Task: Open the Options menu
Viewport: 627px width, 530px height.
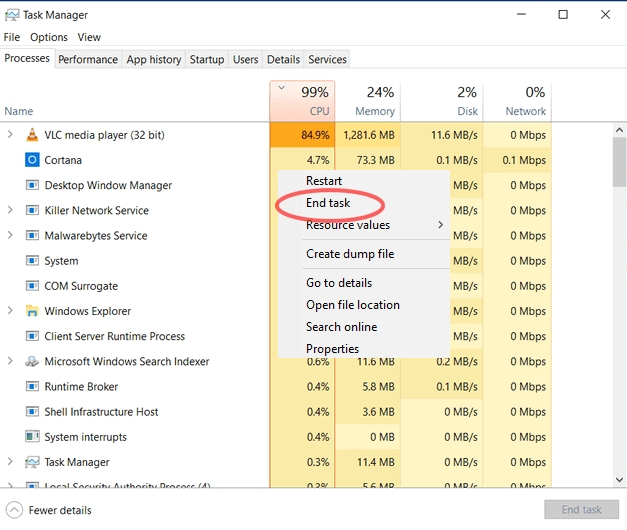Action: (49, 37)
